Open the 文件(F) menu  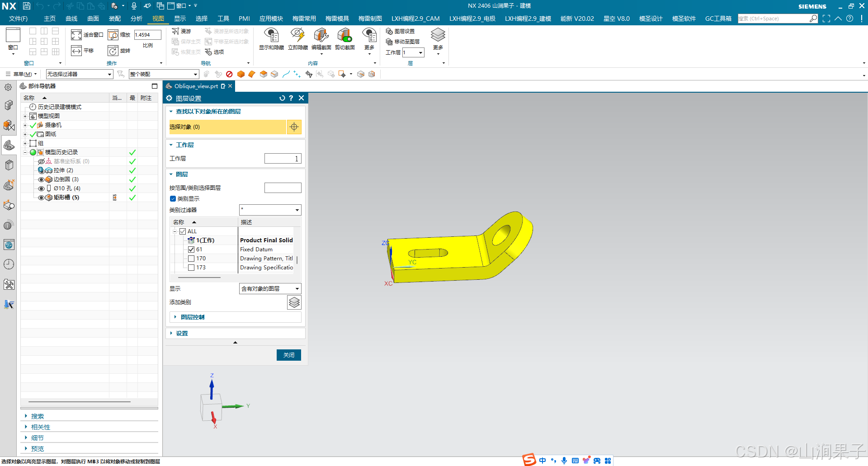point(18,19)
